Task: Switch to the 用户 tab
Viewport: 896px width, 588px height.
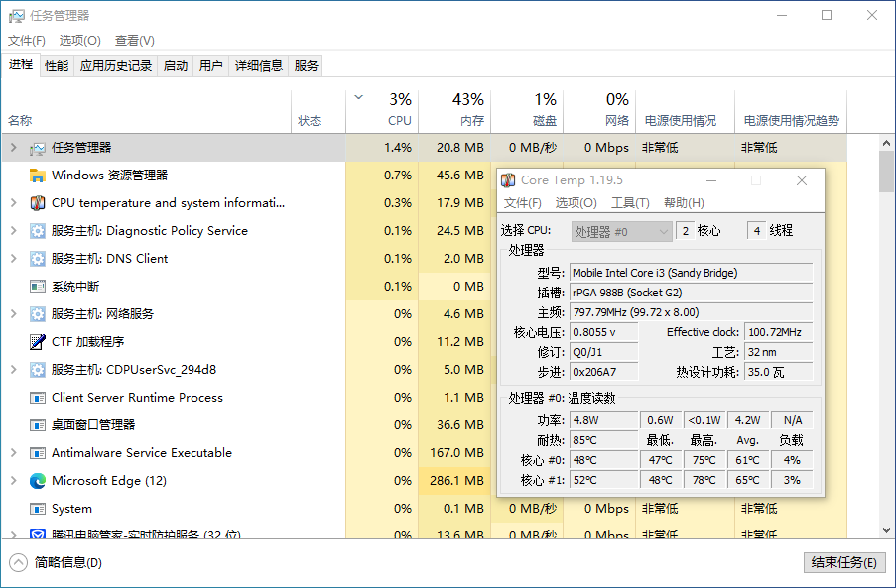Action: tap(211, 66)
